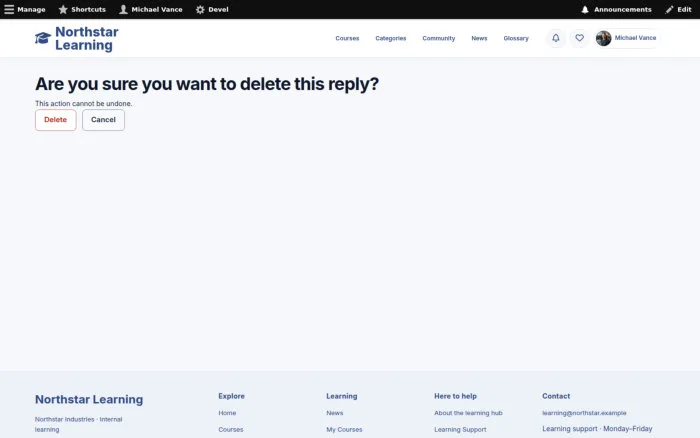The image size is (700, 438).
Task: Click Northstar Learning footer title
Action: pyautogui.click(x=89, y=399)
